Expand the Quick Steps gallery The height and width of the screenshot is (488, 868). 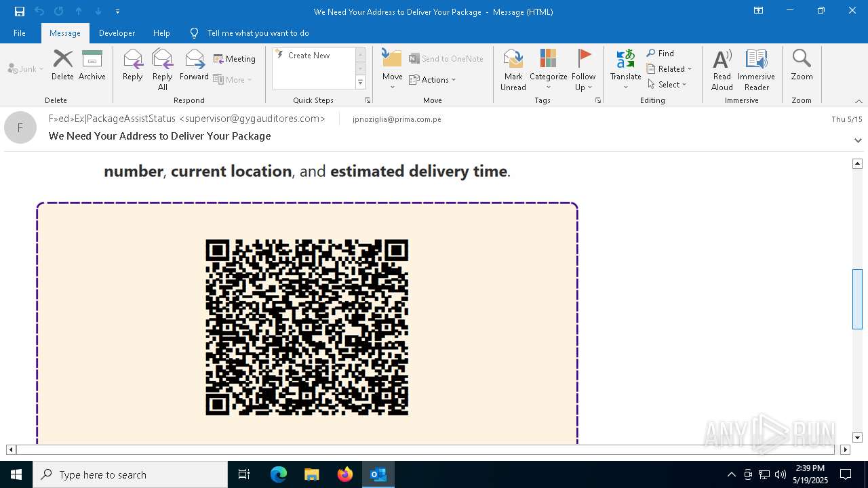click(x=360, y=83)
